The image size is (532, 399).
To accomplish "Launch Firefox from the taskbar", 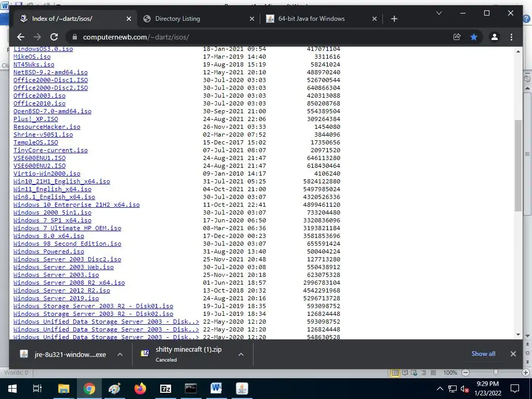I will 140,389.
